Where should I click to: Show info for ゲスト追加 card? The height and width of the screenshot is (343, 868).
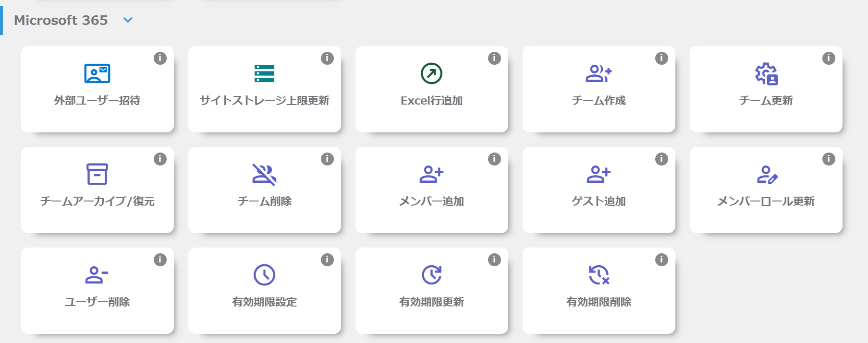click(661, 159)
